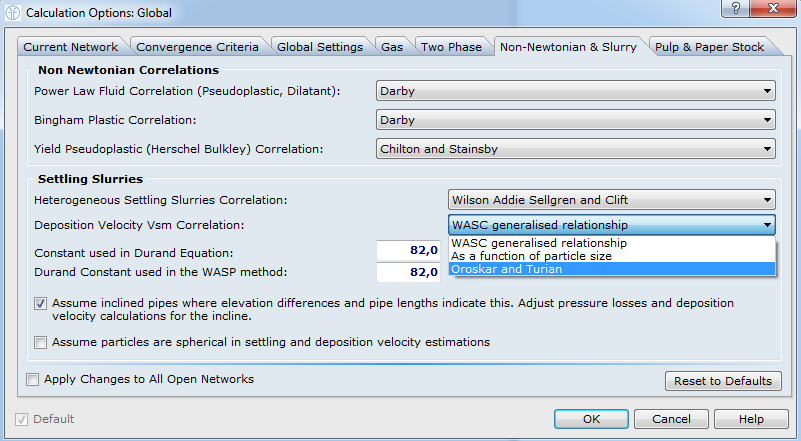Switch to the Current Network tab
This screenshot has width=801, height=441.
(x=71, y=47)
